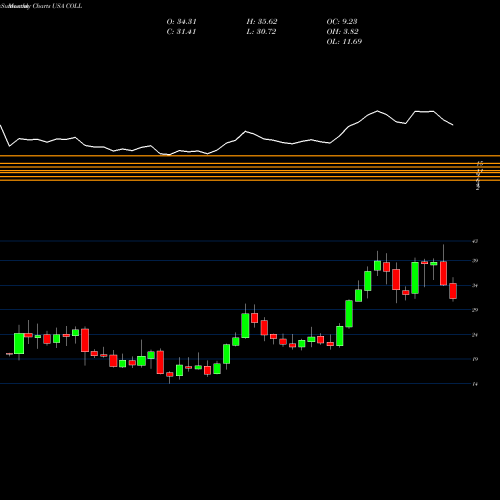Click the price axis label '14'

point(475,384)
